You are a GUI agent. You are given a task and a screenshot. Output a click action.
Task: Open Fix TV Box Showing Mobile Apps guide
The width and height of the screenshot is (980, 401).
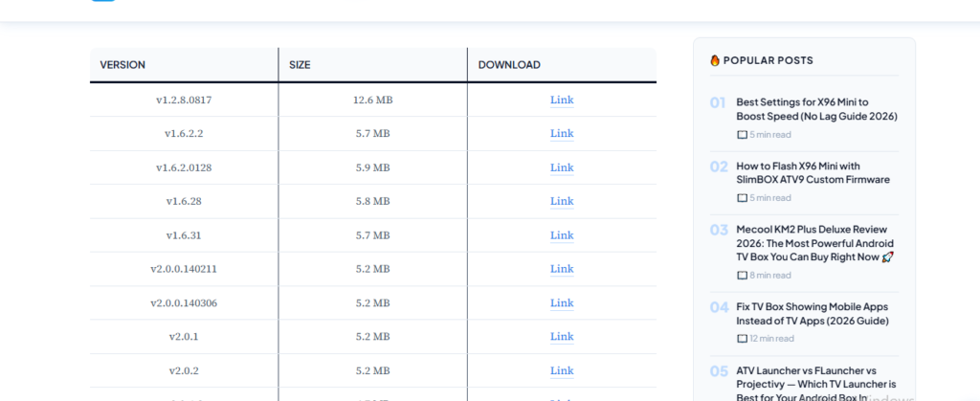812,313
